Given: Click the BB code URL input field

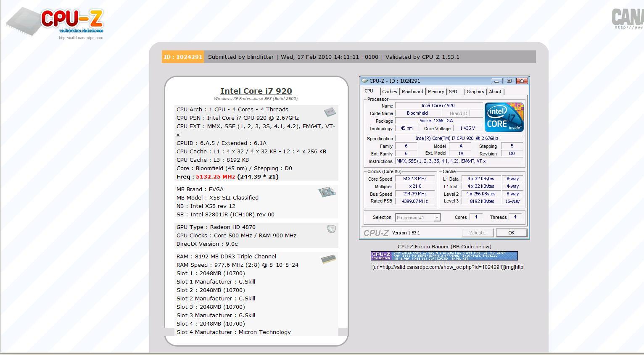Looking at the screenshot, I should click(447, 267).
